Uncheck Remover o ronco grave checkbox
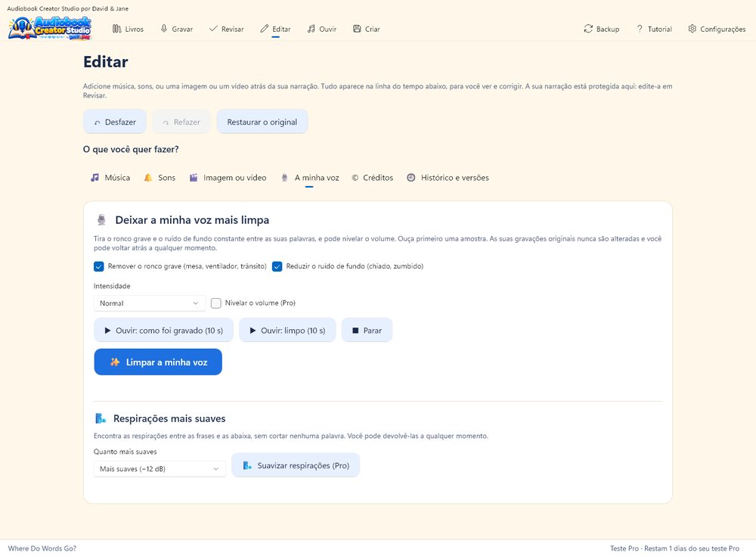The height and width of the screenshot is (556, 756). click(99, 266)
